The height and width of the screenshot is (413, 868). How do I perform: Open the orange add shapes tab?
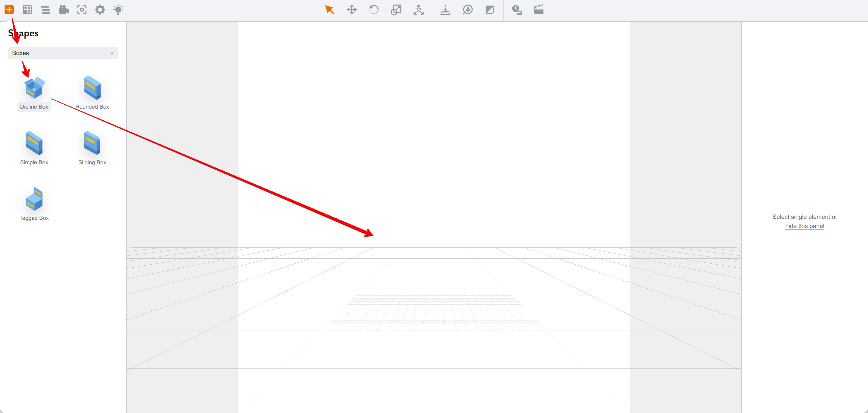tap(9, 9)
